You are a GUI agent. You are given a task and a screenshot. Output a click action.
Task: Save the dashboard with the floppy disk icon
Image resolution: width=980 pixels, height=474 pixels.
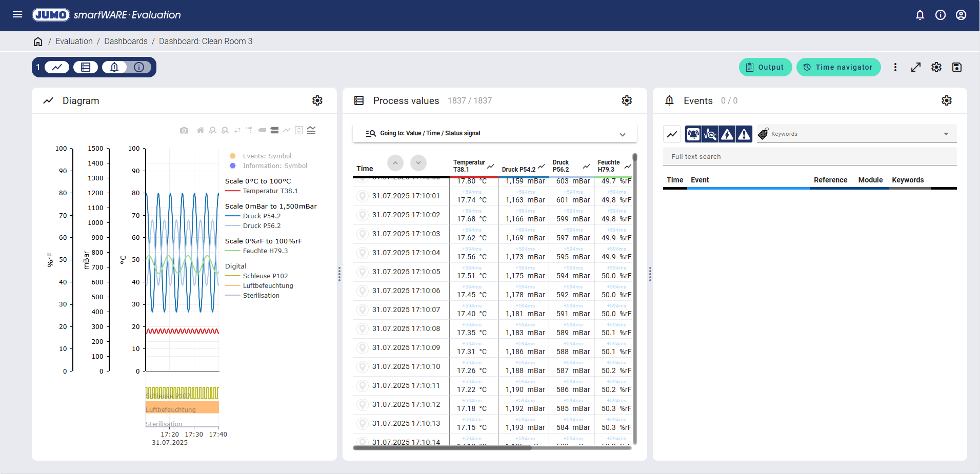tap(957, 67)
